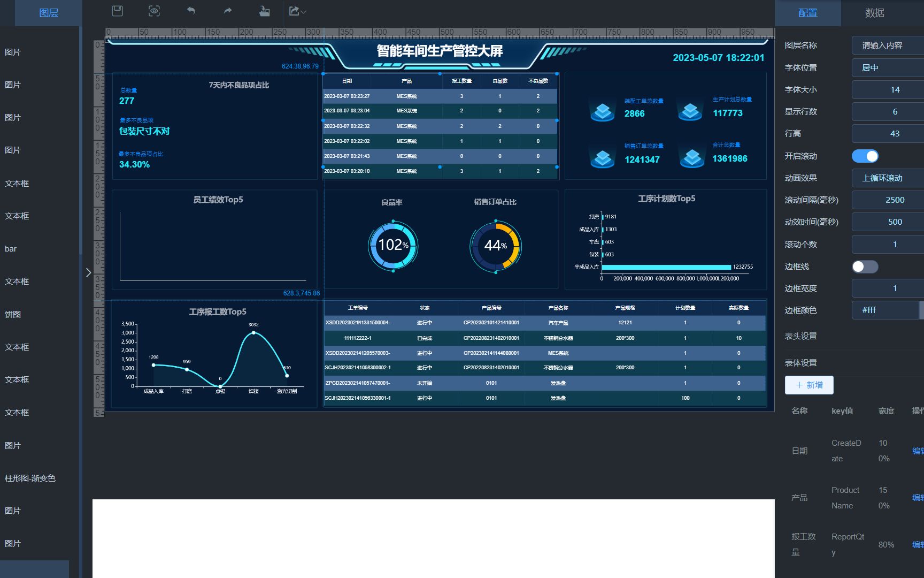The image size is (924, 578).
Task: Click the 7天内不良品项占比 heading
Action: [238, 85]
